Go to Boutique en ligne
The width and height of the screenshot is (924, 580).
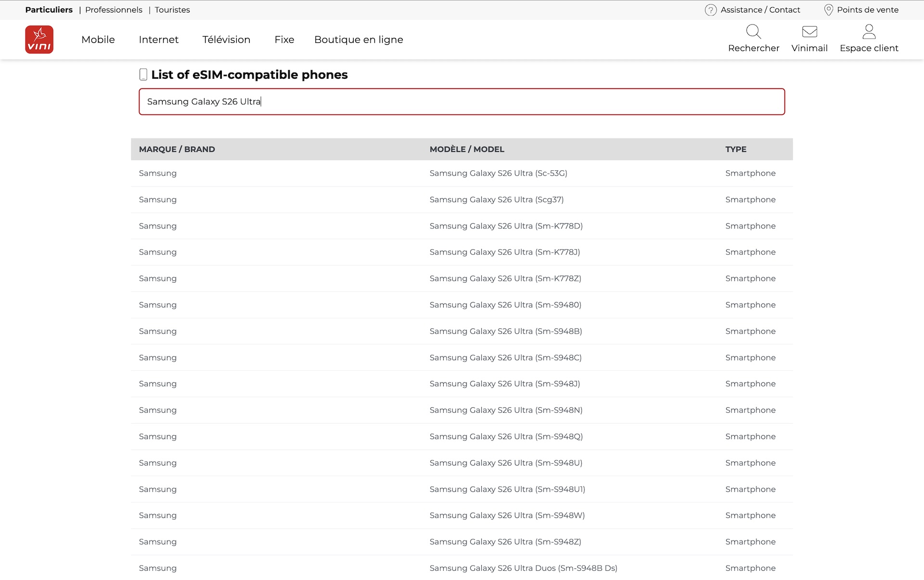coord(359,39)
